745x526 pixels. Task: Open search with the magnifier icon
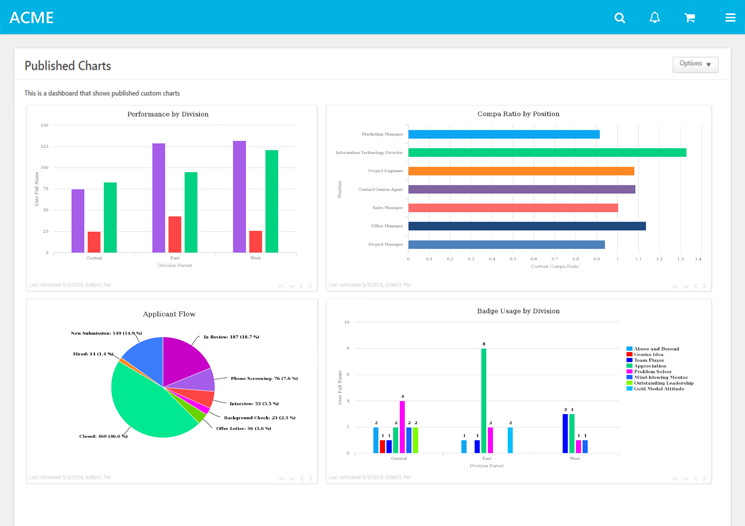[x=620, y=18]
